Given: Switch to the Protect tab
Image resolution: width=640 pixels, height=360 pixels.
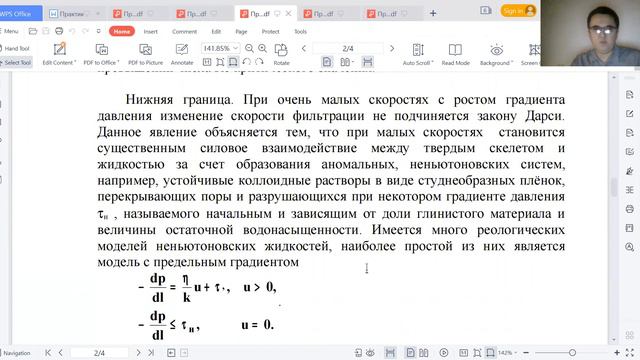Looking at the screenshot, I should 270,31.
